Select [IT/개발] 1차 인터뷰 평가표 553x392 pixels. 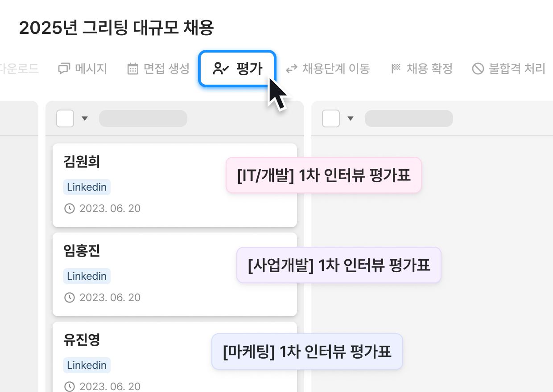323,175
